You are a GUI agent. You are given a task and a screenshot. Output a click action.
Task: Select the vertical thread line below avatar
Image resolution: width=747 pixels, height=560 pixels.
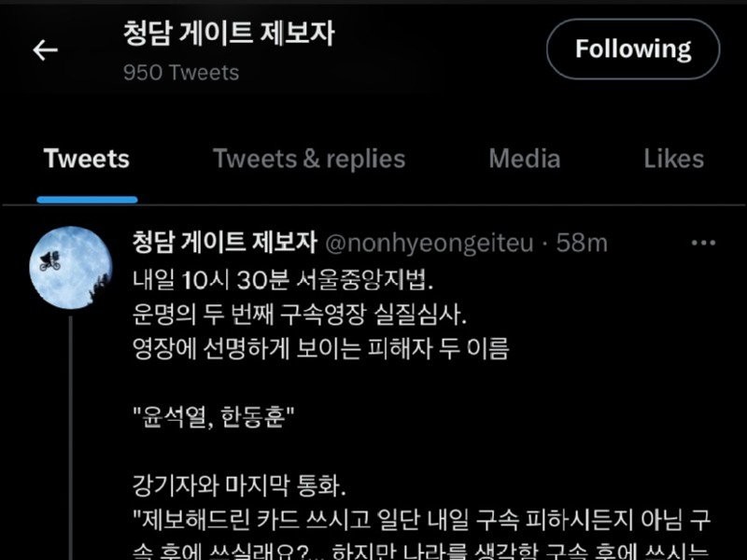point(71,438)
